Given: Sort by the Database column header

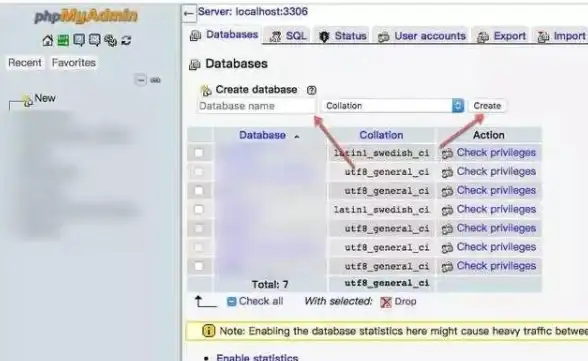Looking at the screenshot, I should 262,135.
